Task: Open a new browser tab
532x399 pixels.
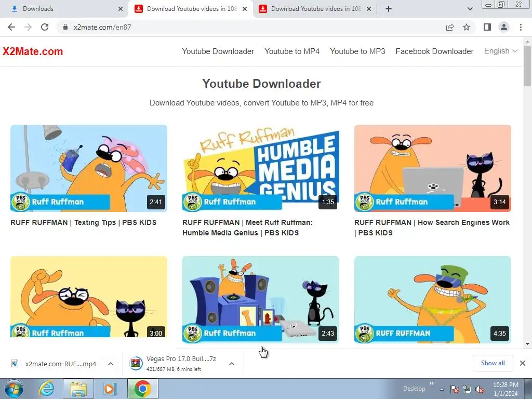Action: tap(389, 9)
